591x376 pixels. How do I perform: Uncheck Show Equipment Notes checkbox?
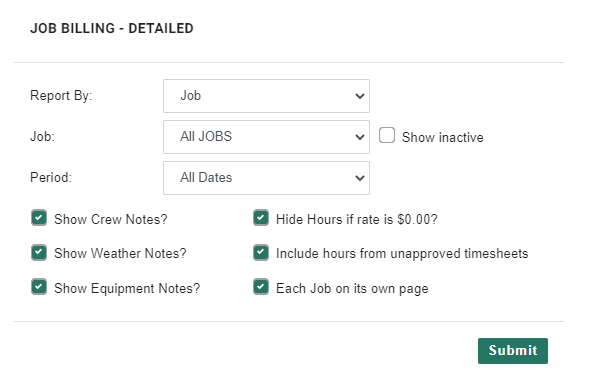(x=39, y=287)
